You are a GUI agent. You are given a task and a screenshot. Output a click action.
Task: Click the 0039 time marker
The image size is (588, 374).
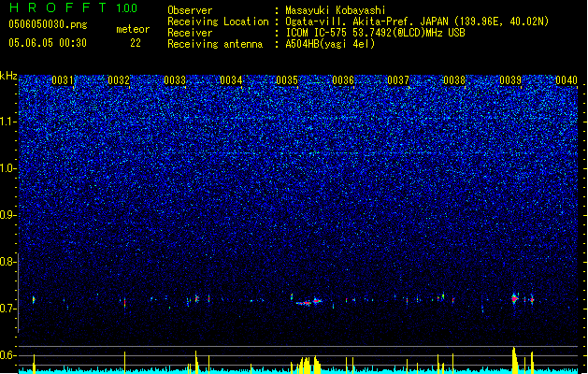[510, 80]
